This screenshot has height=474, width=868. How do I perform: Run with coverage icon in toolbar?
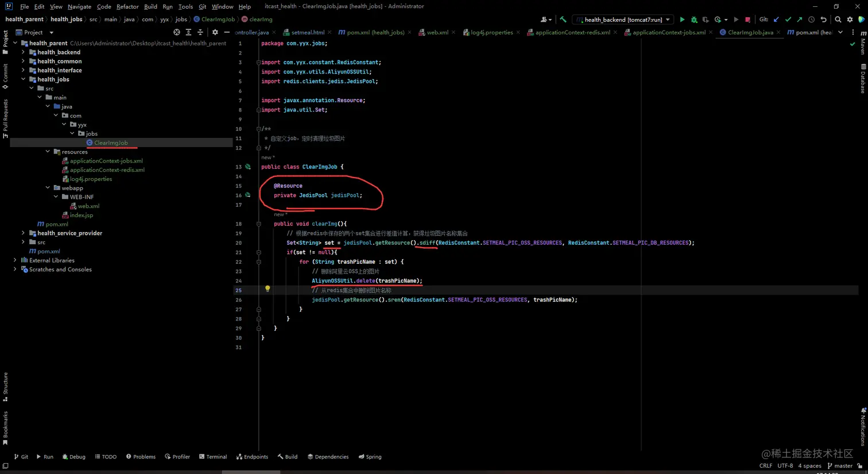pos(706,20)
